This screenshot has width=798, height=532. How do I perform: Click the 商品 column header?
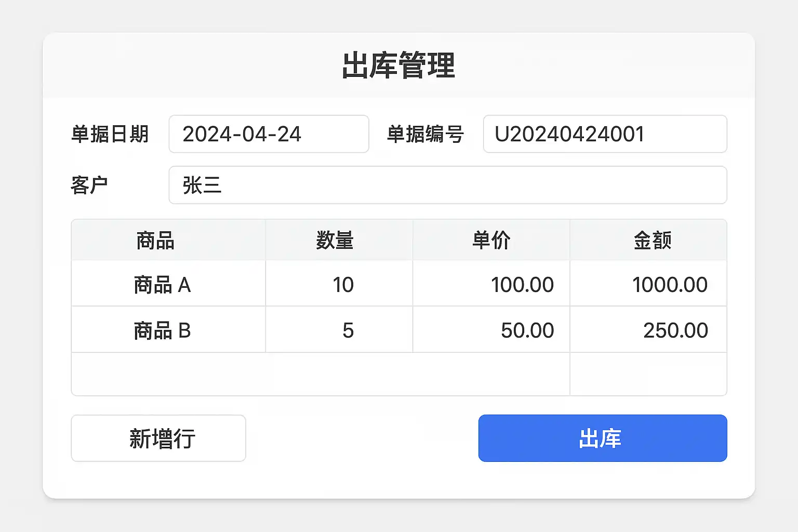[x=155, y=241]
